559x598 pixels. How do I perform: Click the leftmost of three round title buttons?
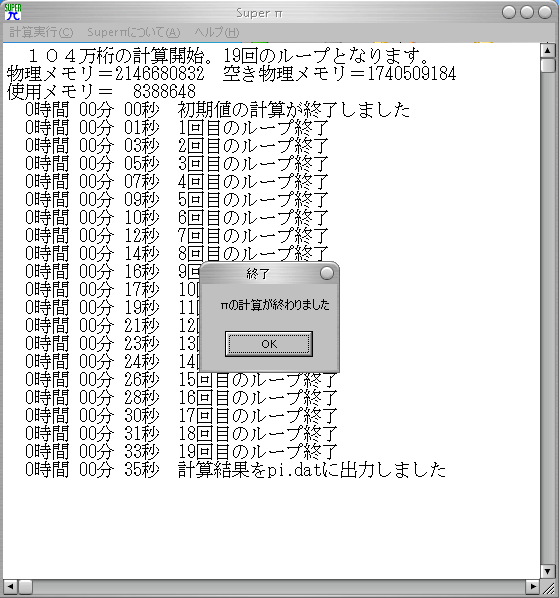tap(509, 12)
